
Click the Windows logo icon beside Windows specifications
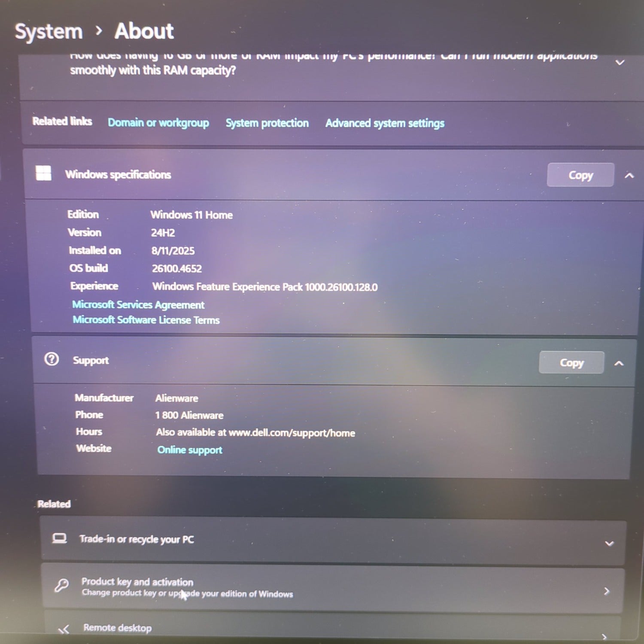43,173
